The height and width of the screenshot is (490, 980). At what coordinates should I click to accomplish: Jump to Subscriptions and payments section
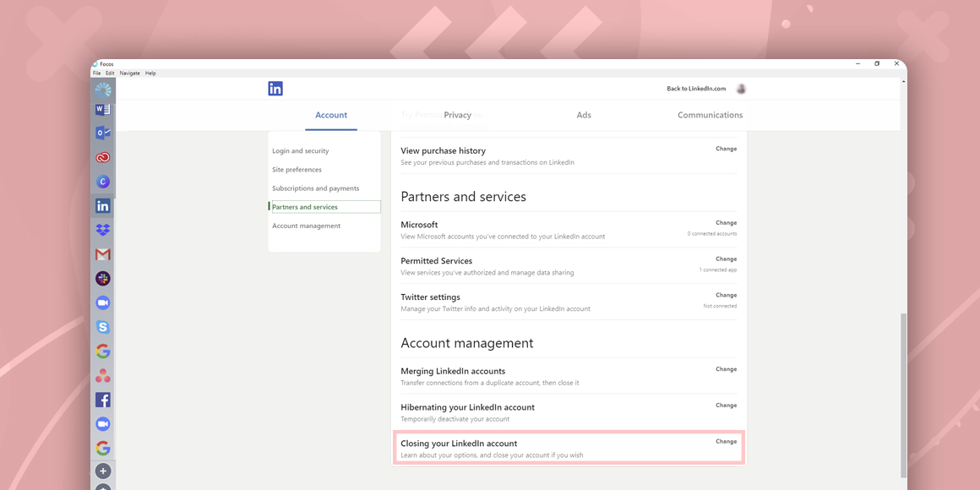click(x=316, y=188)
